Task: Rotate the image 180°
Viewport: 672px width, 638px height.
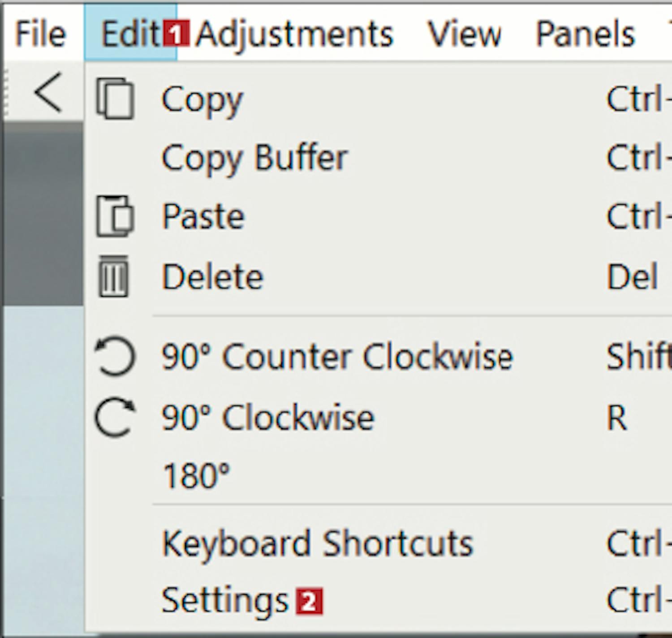Action: point(196,475)
